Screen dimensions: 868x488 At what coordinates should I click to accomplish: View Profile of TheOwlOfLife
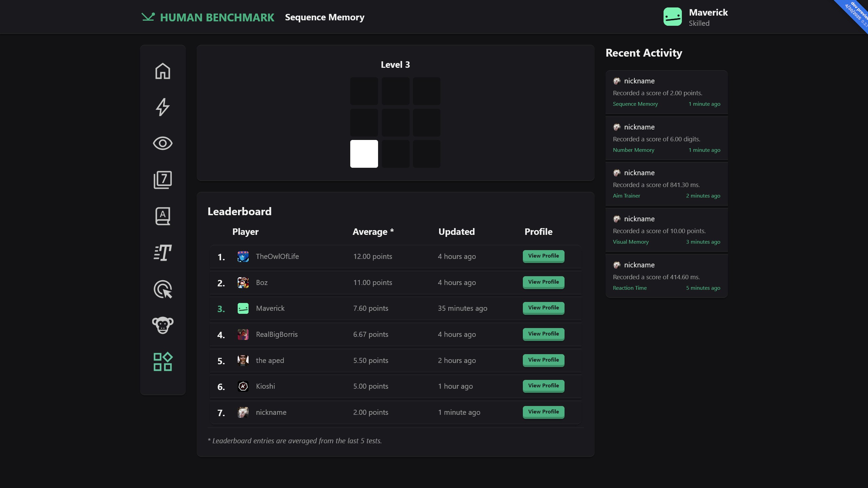[544, 256]
